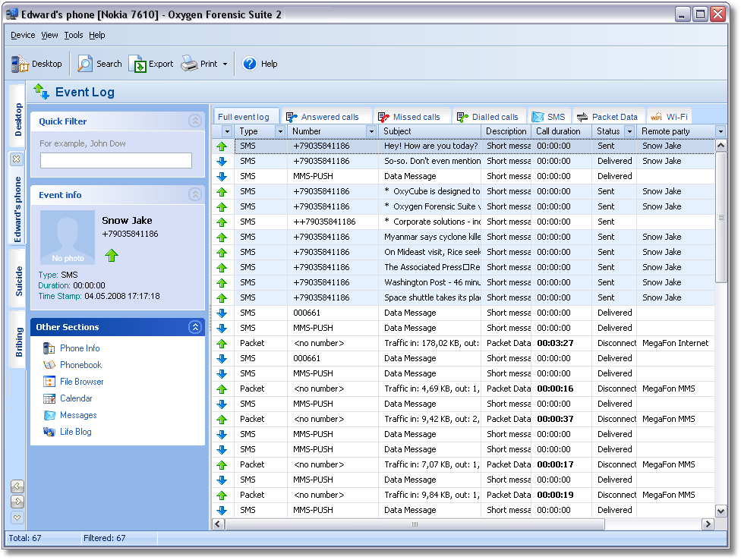Open the Calendar section
The height and width of the screenshot is (560, 741).
click(x=76, y=398)
